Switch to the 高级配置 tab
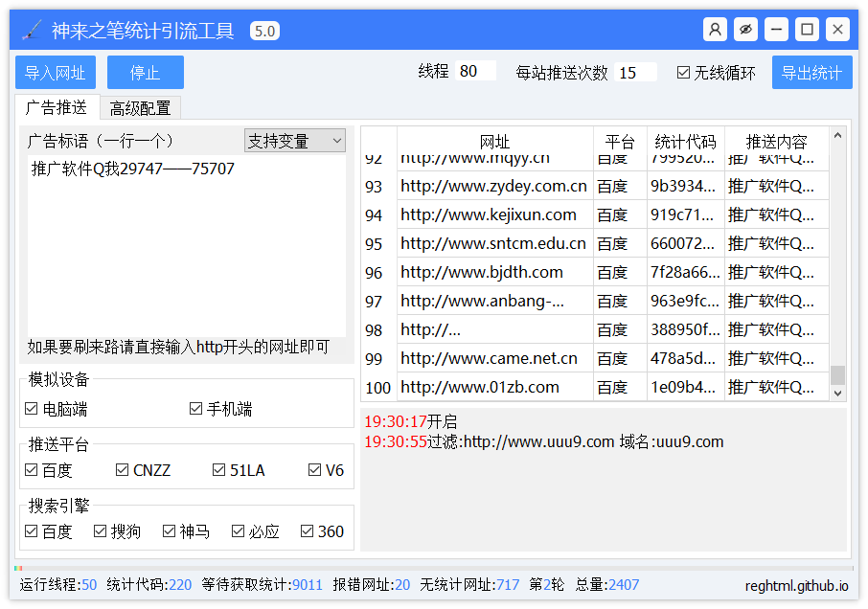 (x=140, y=107)
